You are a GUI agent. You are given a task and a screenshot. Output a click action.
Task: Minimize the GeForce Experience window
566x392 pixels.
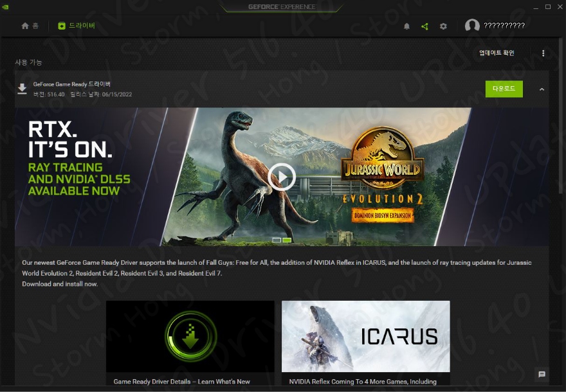pos(536,7)
